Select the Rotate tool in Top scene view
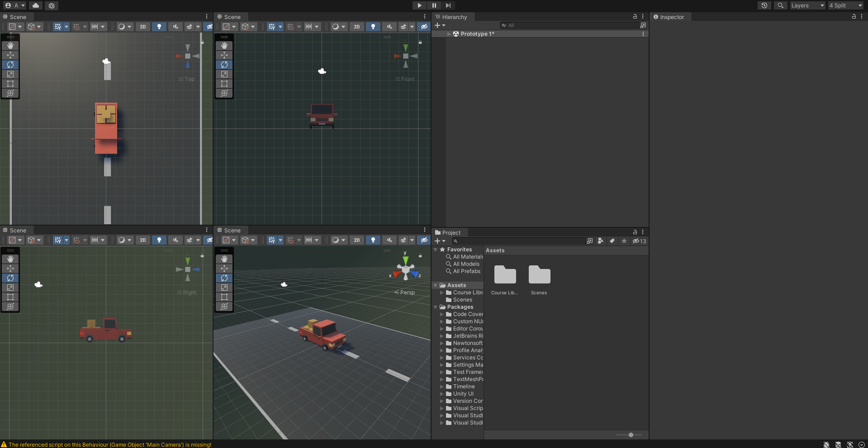Screen dimensions: 868x448 pos(10,65)
